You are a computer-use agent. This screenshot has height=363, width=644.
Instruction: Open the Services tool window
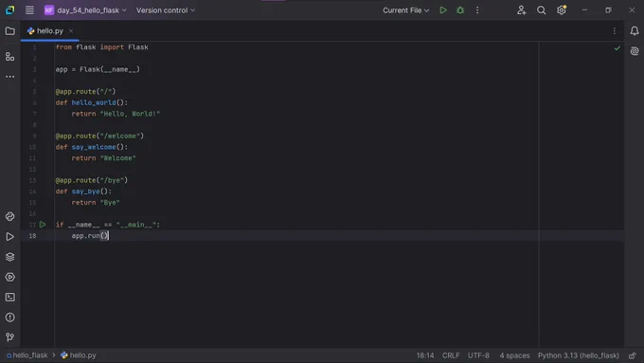pyautogui.click(x=9, y=277)
